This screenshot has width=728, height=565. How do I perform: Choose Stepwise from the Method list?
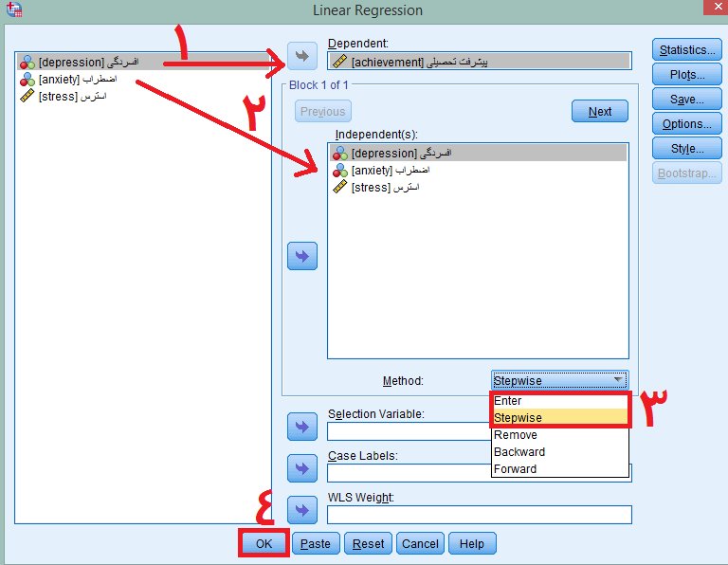(x=519, y=418)
